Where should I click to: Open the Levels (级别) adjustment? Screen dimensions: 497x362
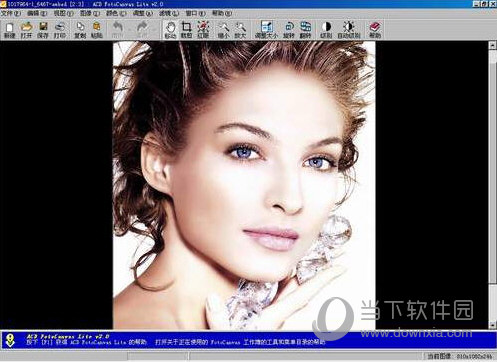(326, 30)
